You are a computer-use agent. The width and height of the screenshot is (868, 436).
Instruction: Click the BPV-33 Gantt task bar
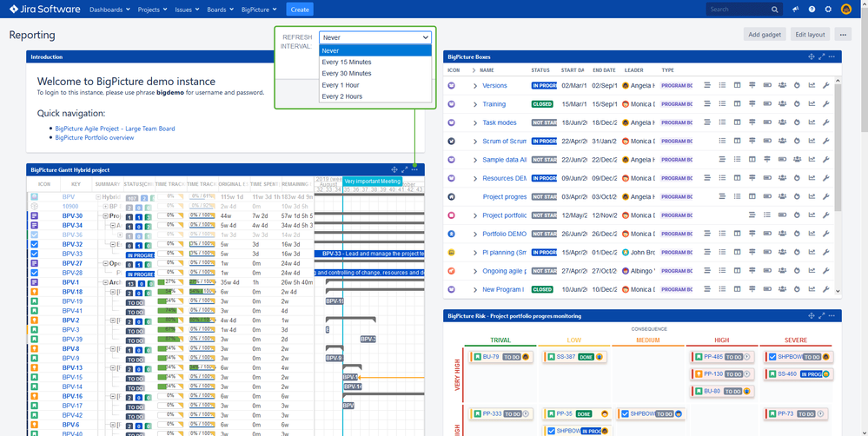[369, 254]
